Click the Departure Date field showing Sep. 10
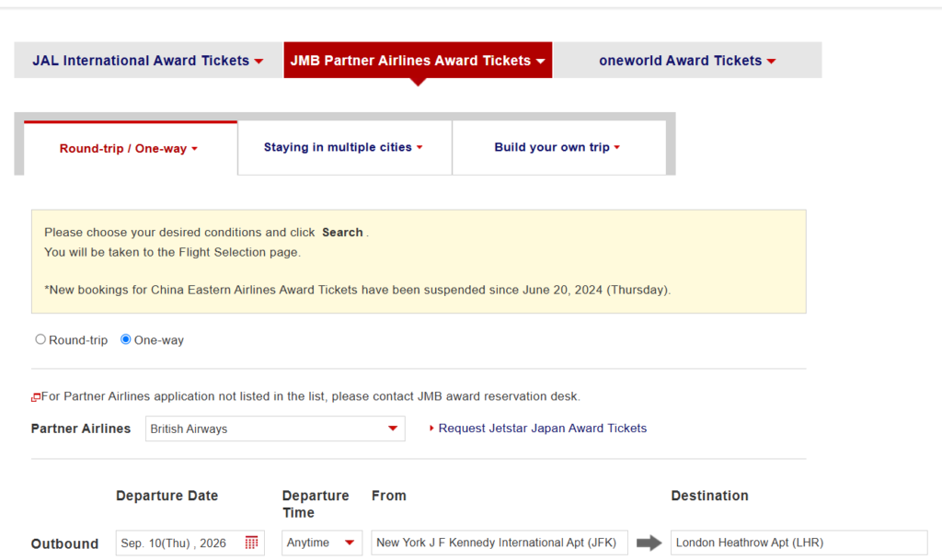Viewport: 942px width, 560px height. [175, 543]
